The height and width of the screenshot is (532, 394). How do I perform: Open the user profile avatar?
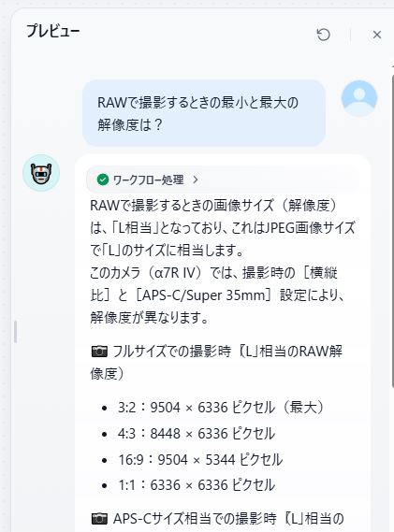pos(359,98)
